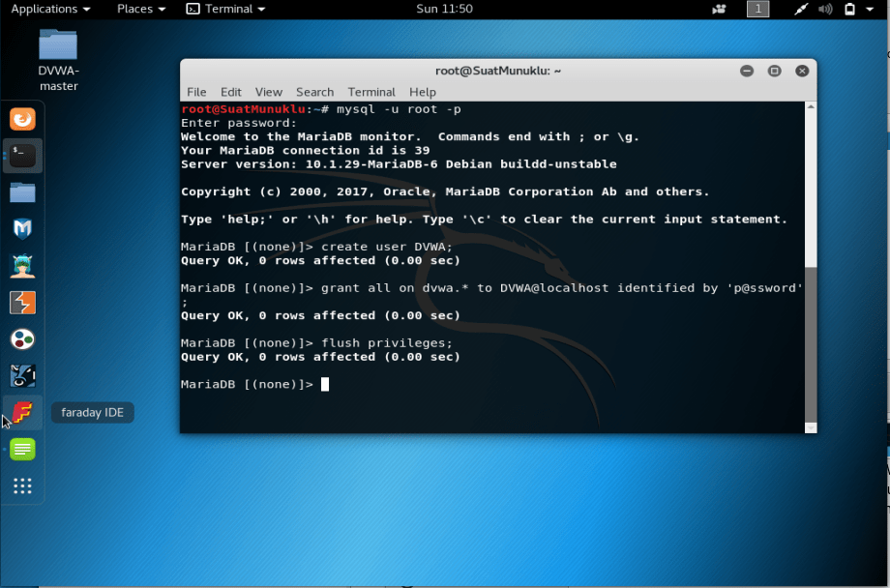Launch faraday IDE from the dock

point(22,413)
